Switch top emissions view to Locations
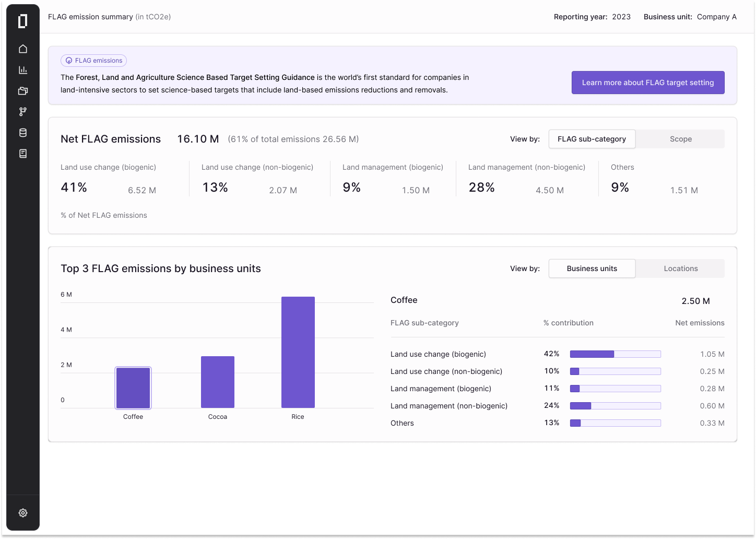 point(680,268)
